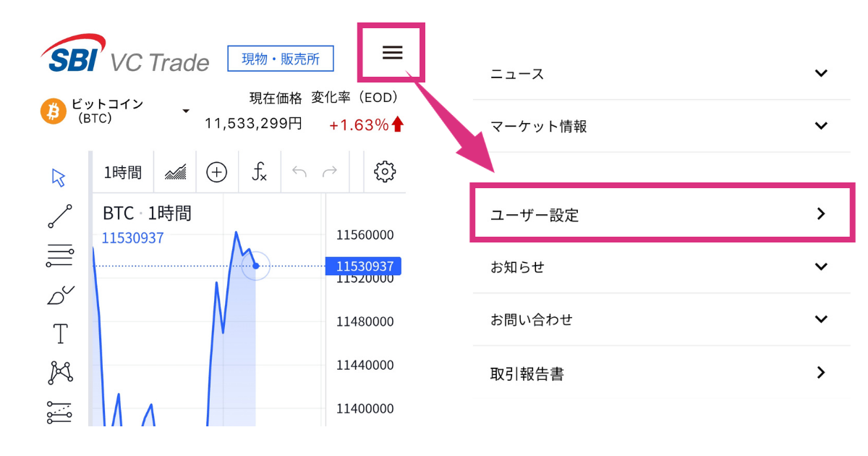Undo the last chart action
The width and height of the screenshot is (868, 456).
coord(299,172)
